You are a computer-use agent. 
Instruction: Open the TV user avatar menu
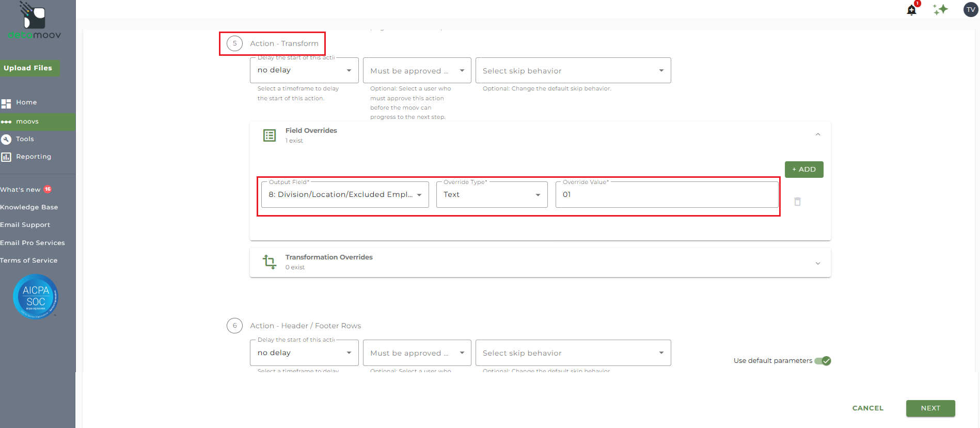(x=971, y=9)
